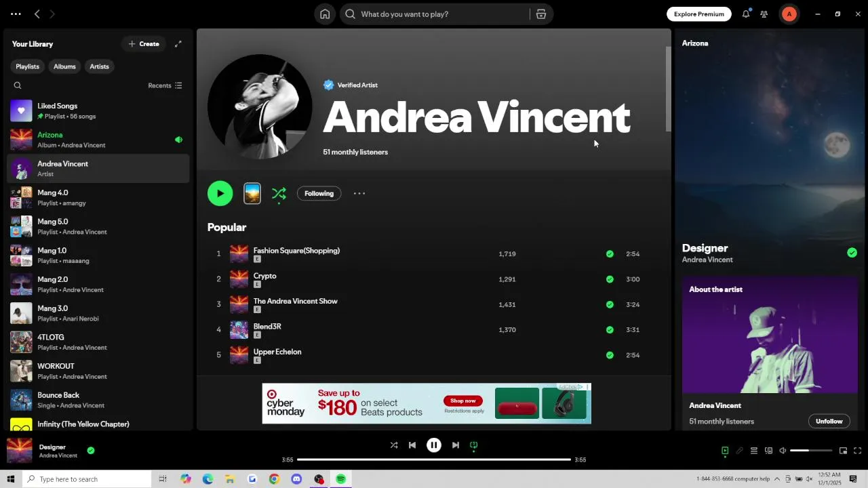868x488 pixels.
Task: Open File Explorer from the taskbar
Action: pos(230,479)
